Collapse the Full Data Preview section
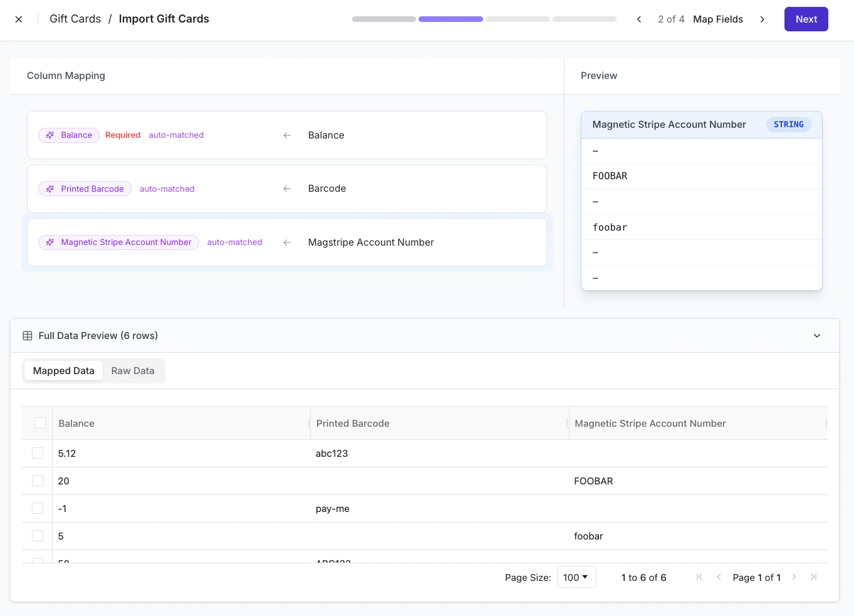Image resolution: width=854 pixels, height=616 pixels. [x=817, y=336]
